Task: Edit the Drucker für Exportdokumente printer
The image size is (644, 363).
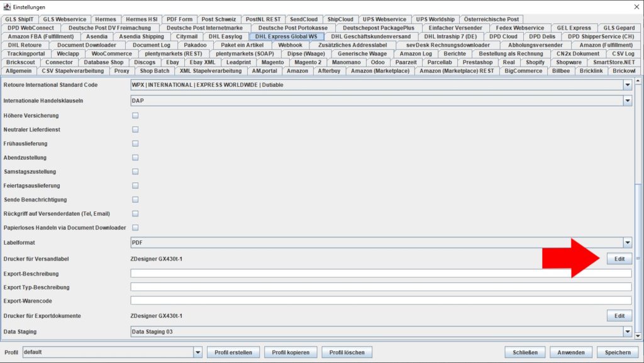Action: coord(619,316)
